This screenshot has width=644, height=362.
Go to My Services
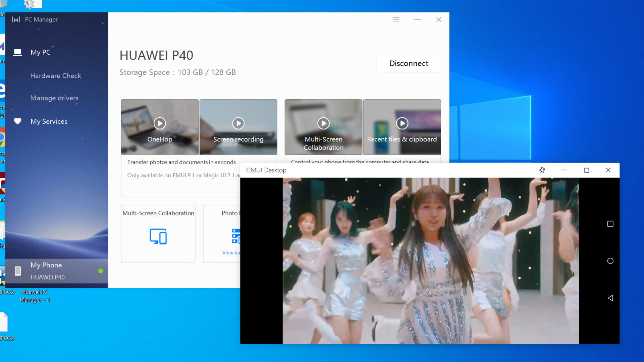point(49,121)
